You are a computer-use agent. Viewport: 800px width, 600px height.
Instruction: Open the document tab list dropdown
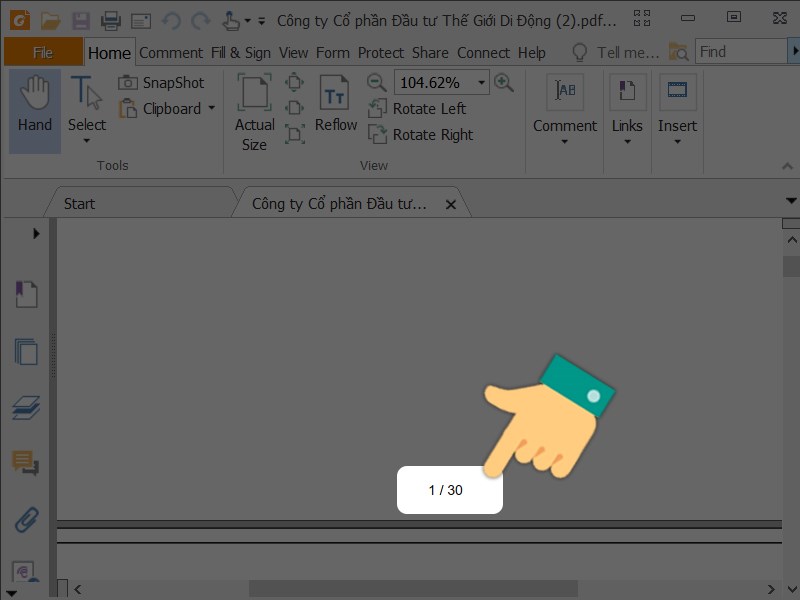pos(791,201)
